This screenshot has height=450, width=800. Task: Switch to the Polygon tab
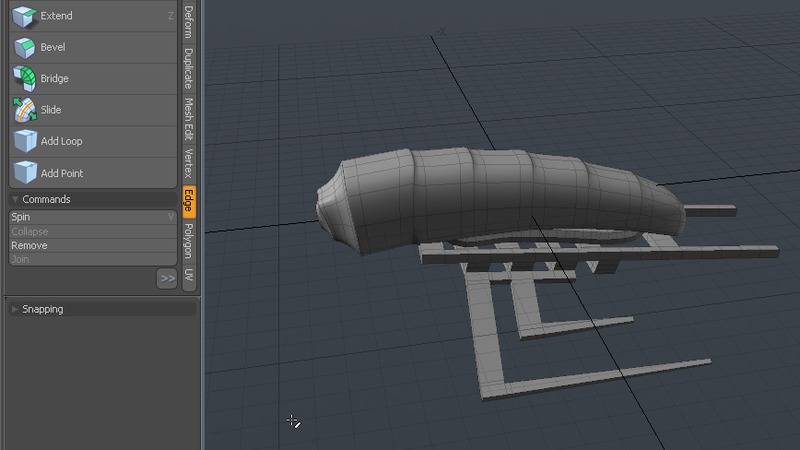pos(189,241)
